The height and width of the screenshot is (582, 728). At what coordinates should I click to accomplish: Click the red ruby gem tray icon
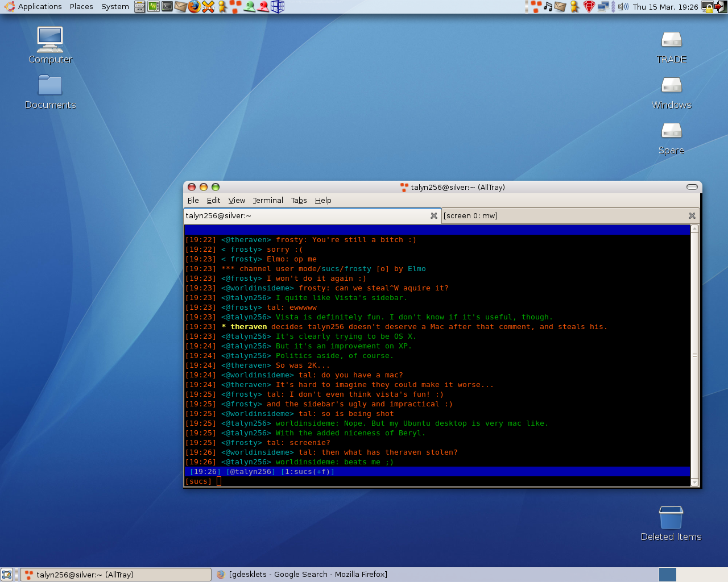(x=589, y=7)
